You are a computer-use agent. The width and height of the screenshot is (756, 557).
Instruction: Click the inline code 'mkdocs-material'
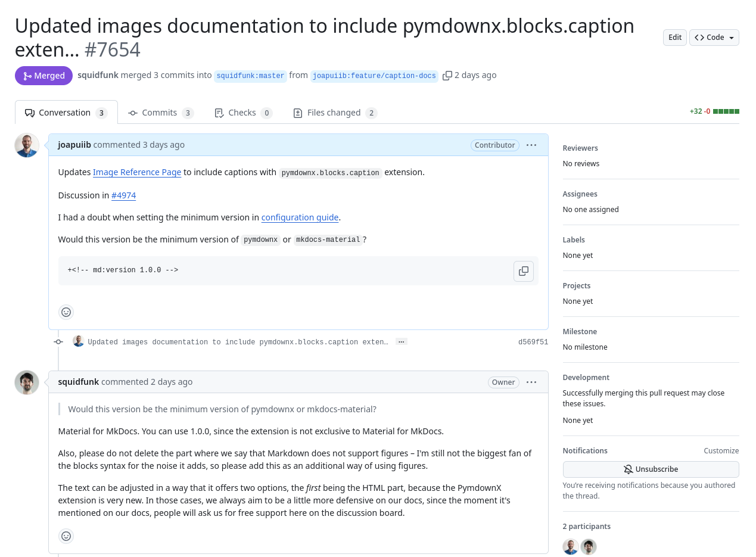pyautogui.click(x=328, y=240)
